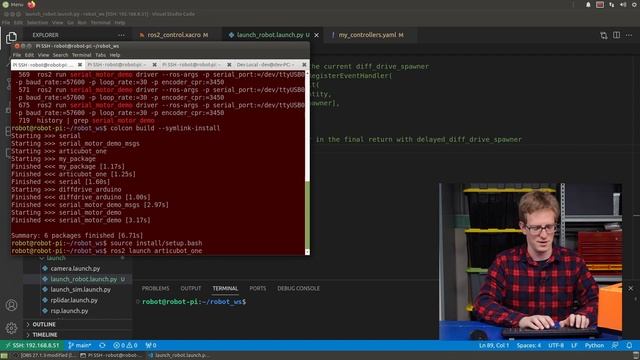Image resolution: width=640 pixels, height=360 pixels.
Task: Open the Manage gear icon in VS Code
Action: point(11,327)
